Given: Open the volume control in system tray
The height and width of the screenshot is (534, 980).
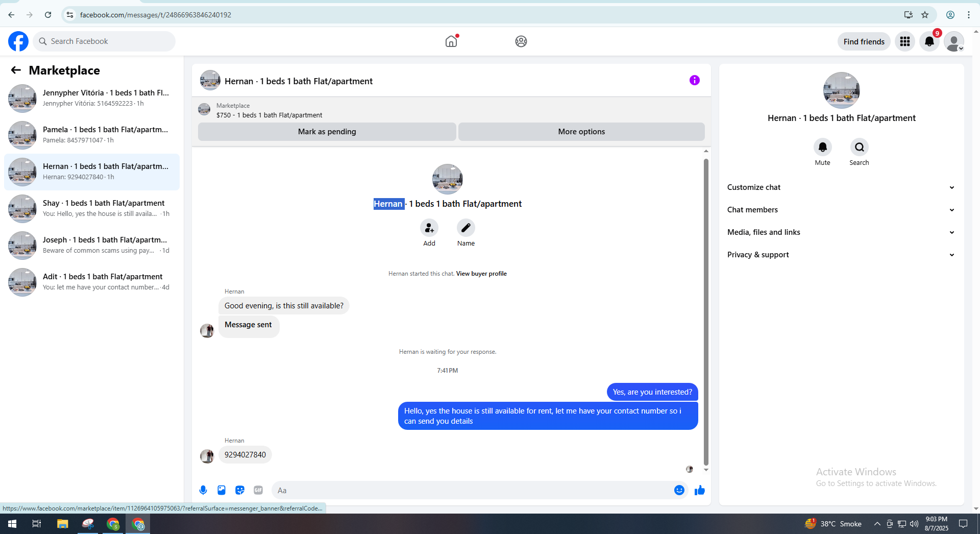Looking at the screenshot, I should [x=914, y=524].
